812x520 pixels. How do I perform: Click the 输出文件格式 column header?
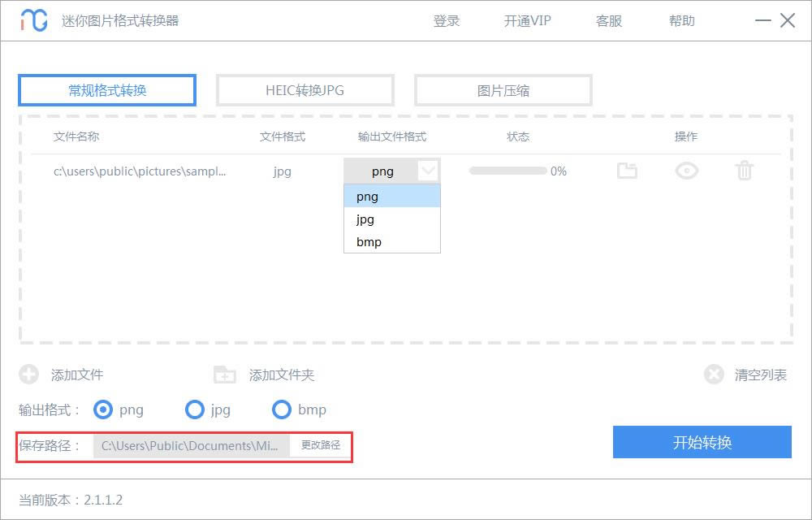(x=392, y=136)
